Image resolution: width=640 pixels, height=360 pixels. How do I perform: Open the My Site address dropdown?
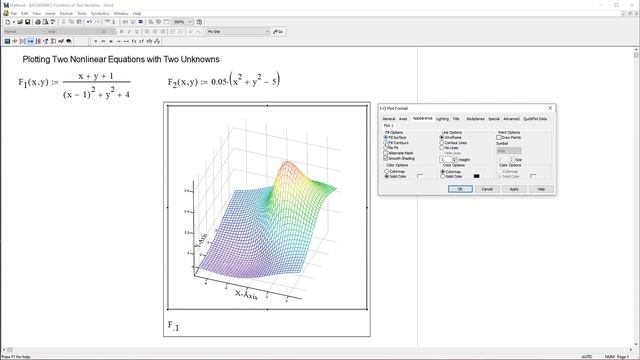[x=267, y=31]
